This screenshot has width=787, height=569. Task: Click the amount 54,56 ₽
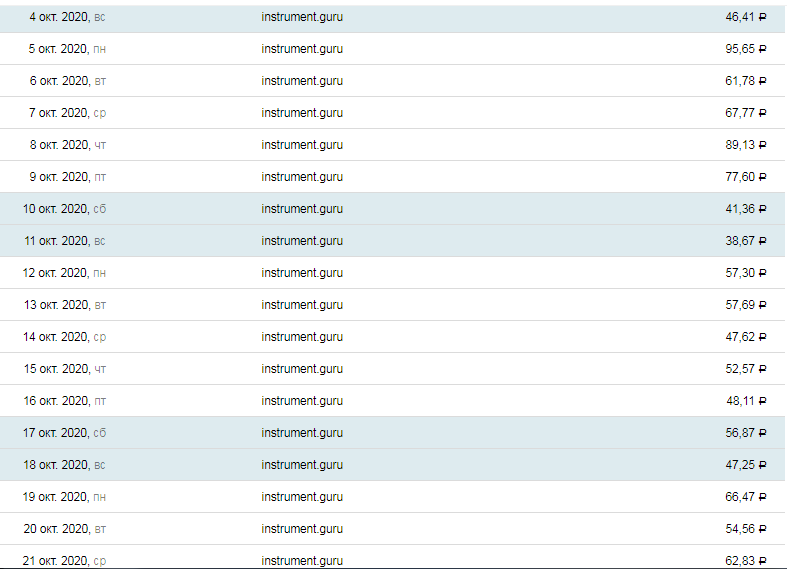point(746,529)
